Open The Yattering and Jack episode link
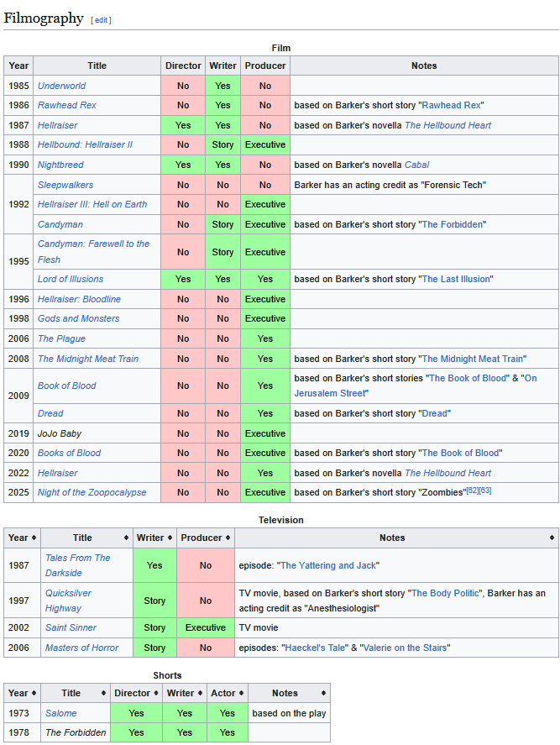 click(x=328, y=565)
